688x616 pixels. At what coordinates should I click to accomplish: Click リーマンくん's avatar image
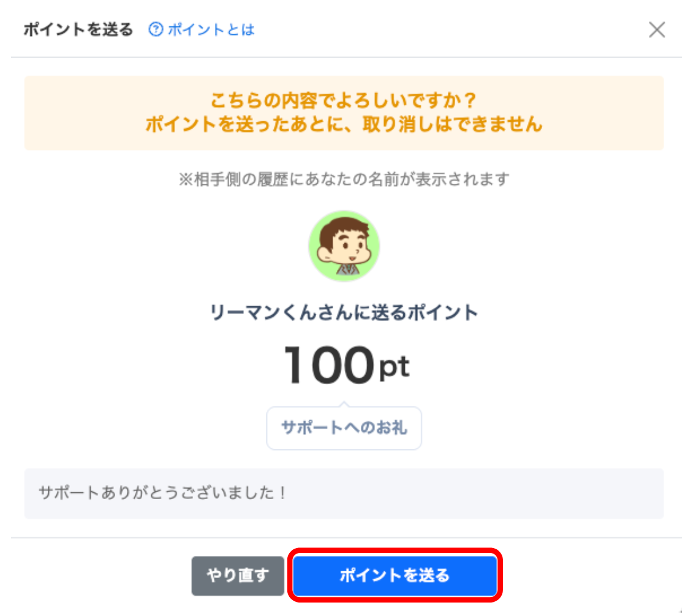click(x=344, y=246)
